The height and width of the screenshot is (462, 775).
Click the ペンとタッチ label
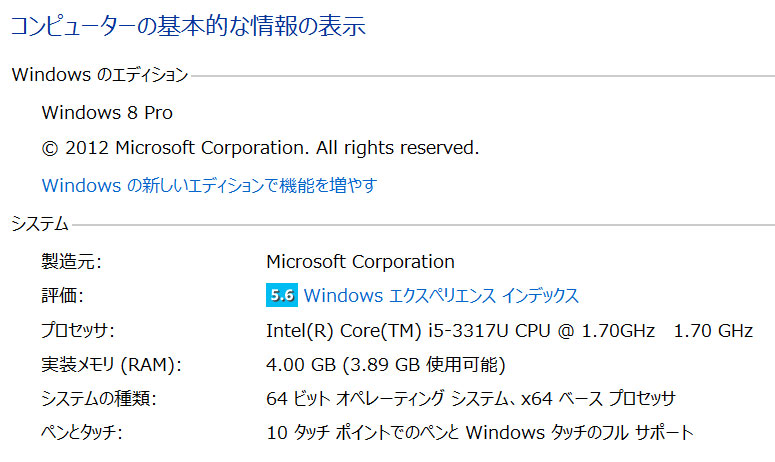(x=82, y=432)
